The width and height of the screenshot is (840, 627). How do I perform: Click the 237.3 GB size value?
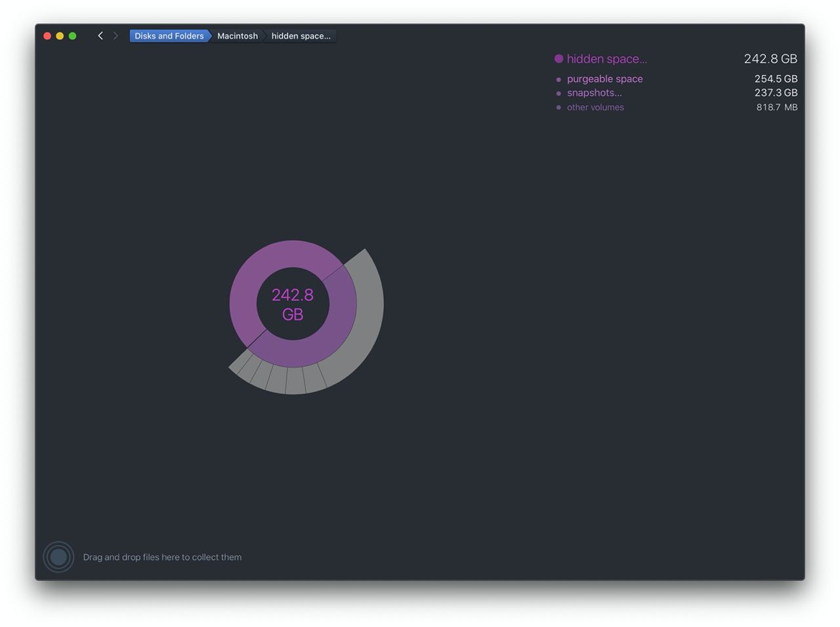click(x=776, y=93)
